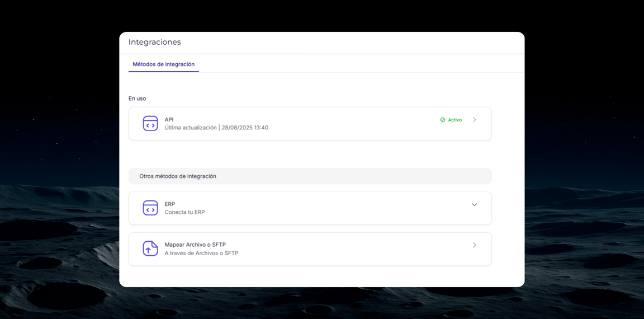Screen dimensions: 644x319
Task: Expand the ERP card using the down chevron
Action: tap(474, 204)
